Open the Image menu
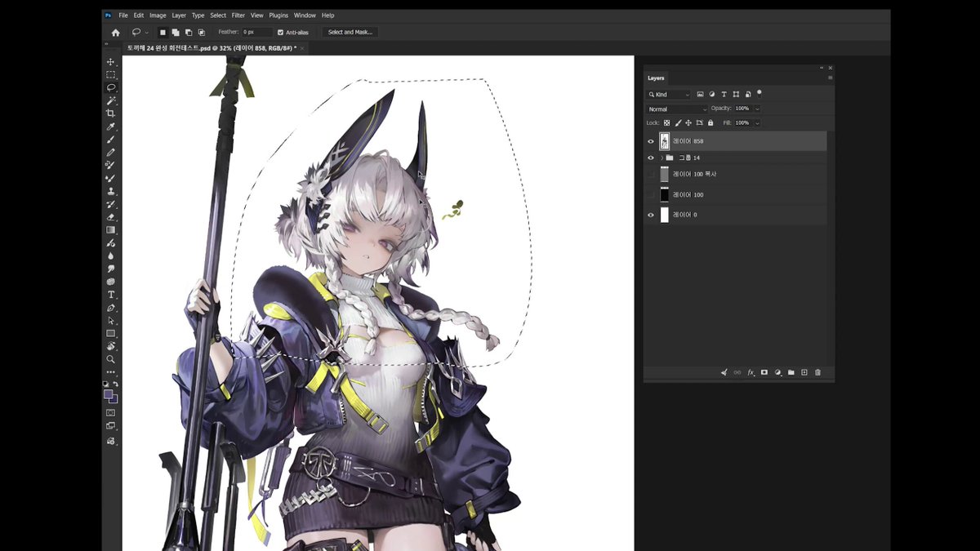This screenshot has height=551, width=980. click(158, 16)
